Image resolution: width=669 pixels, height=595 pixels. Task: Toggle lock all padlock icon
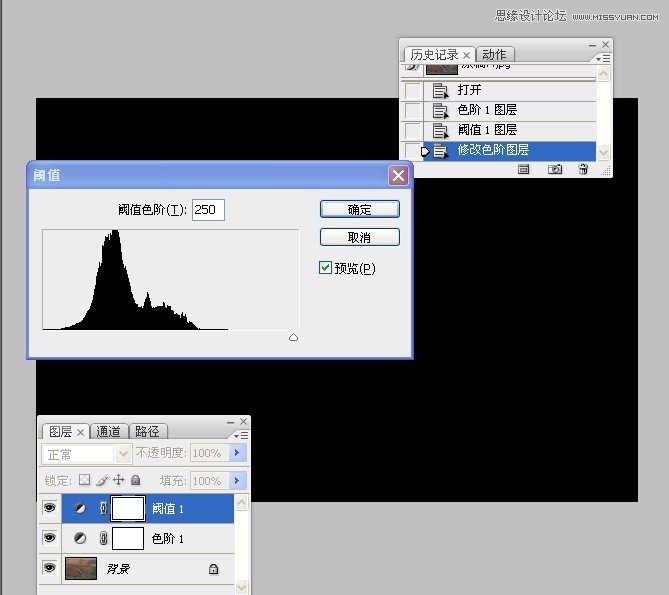[136, 480]
